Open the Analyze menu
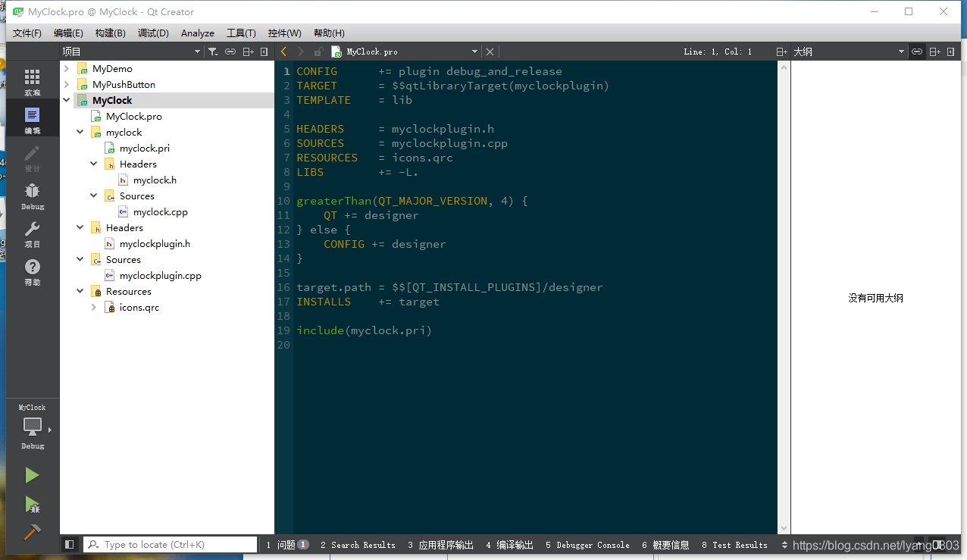The height and width of the screenshot is (560, 967). [x=198, y=33]
